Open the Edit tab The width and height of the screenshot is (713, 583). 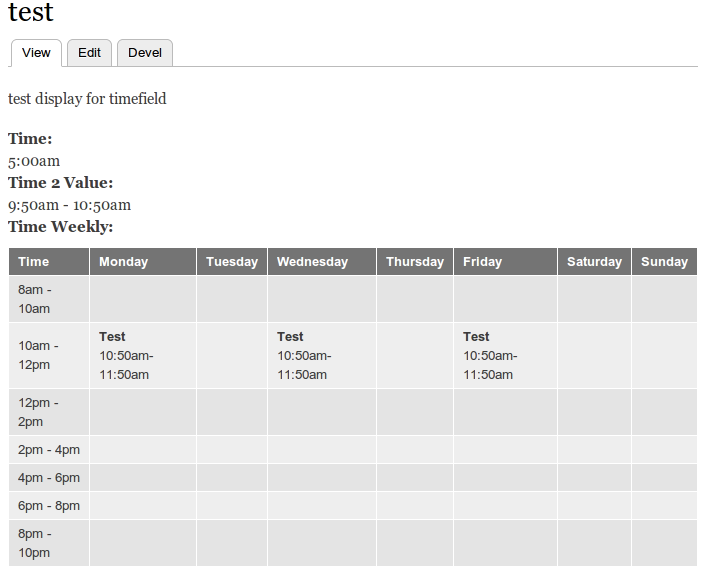[89, 53]
